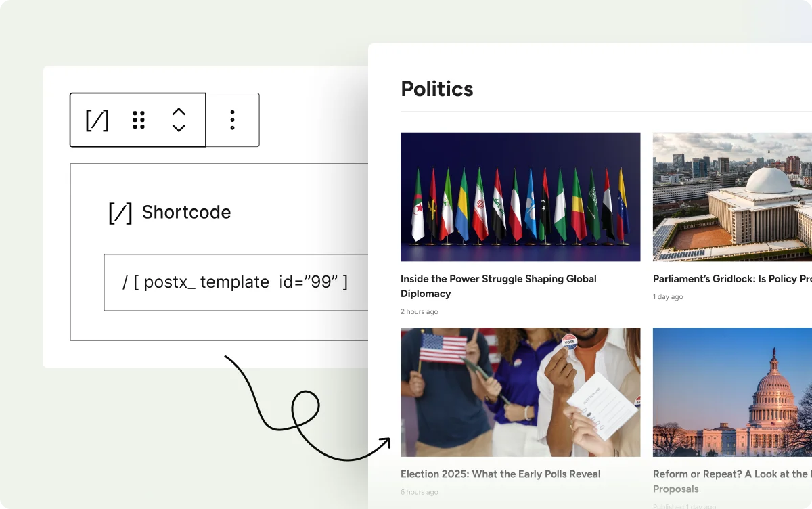This screenshot has width=812, height=509.
Task: Open 'Election 2025' article title
Action: (500, 474)
